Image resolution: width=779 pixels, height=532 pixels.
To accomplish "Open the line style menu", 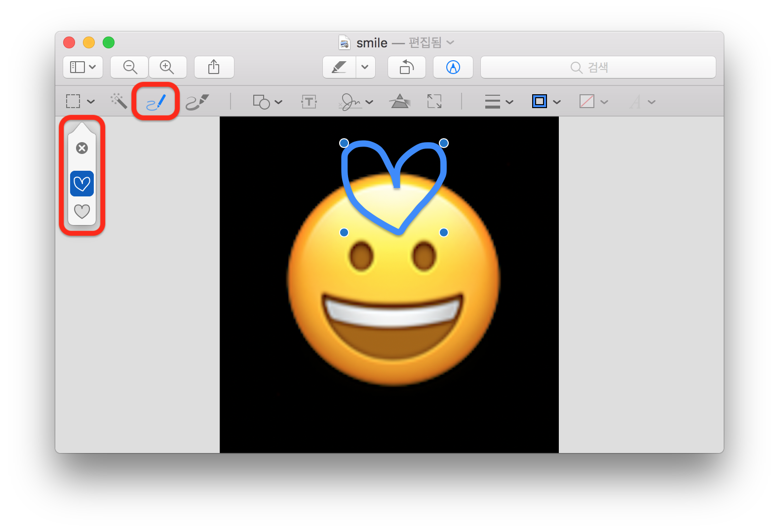I will (x=493, y=102).
